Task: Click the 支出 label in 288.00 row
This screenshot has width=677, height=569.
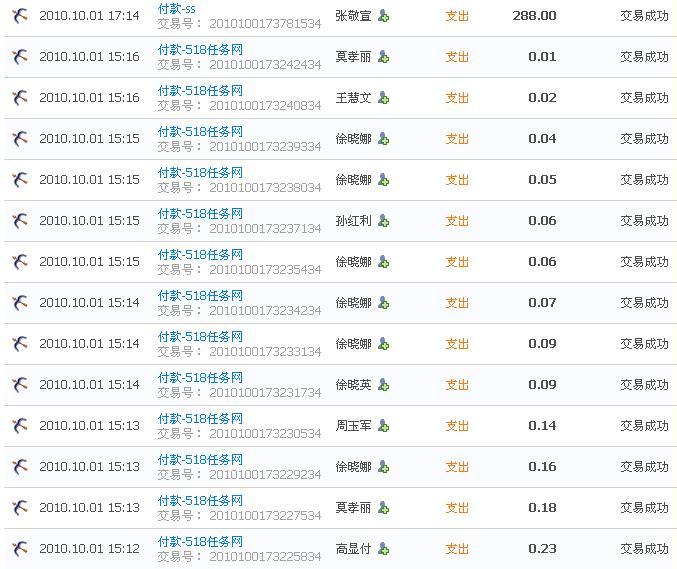Action: (x=457, y=16)
